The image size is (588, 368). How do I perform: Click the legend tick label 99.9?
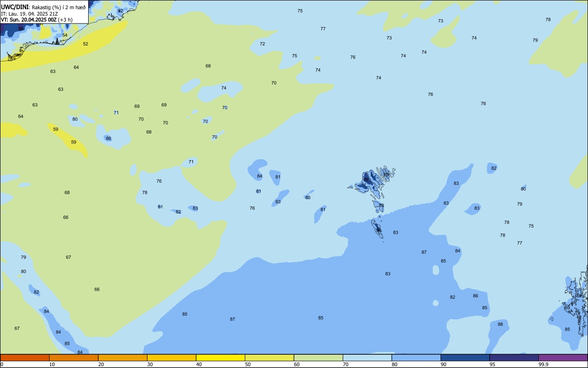tap(543, 364)
